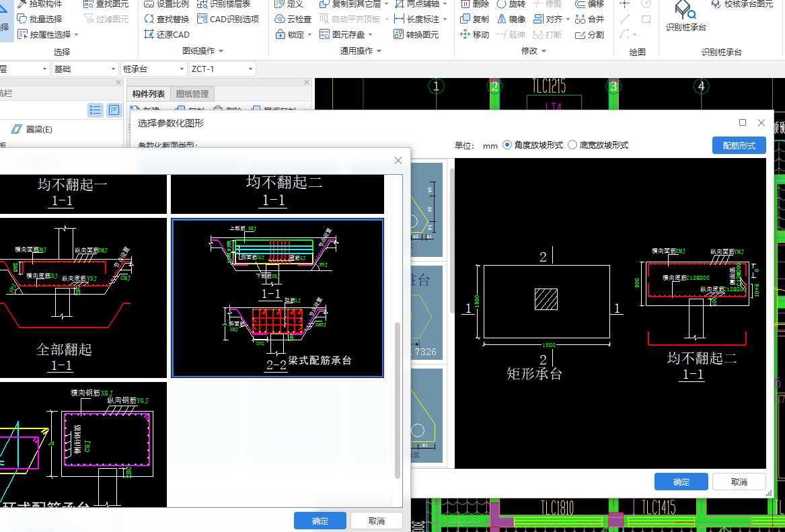Close the navigation panel with X
The width and height of the screenshot is (785, 532).
118,82
